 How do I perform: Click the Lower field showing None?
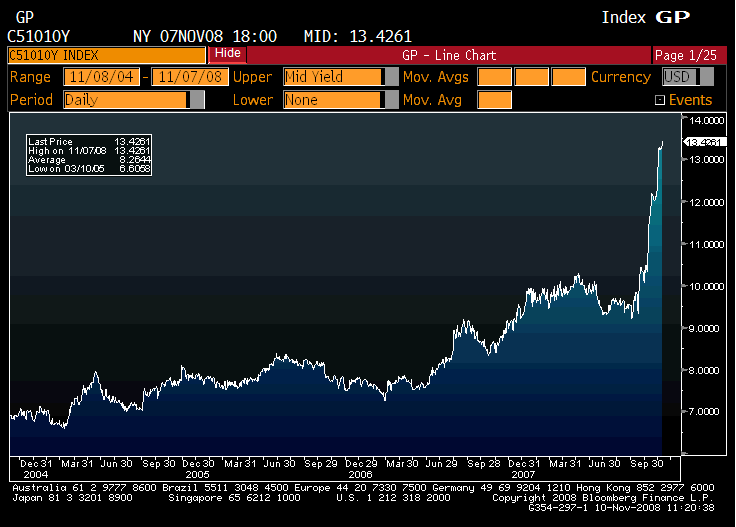pos(334,100)
